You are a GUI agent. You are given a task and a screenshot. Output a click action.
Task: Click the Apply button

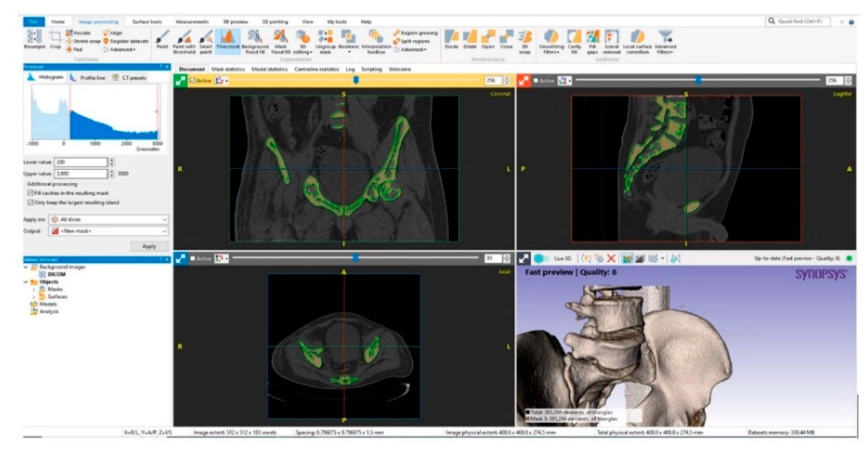[149, 246]
